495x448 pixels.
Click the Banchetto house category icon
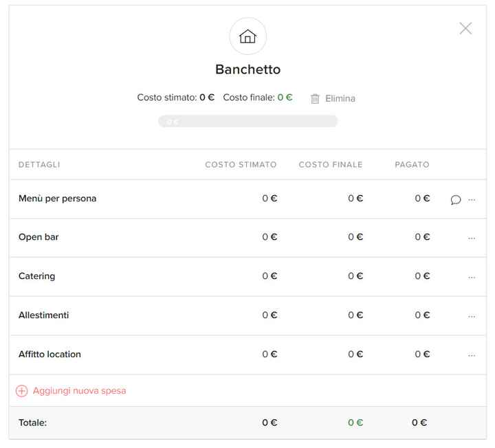click(x=247, y=36)
